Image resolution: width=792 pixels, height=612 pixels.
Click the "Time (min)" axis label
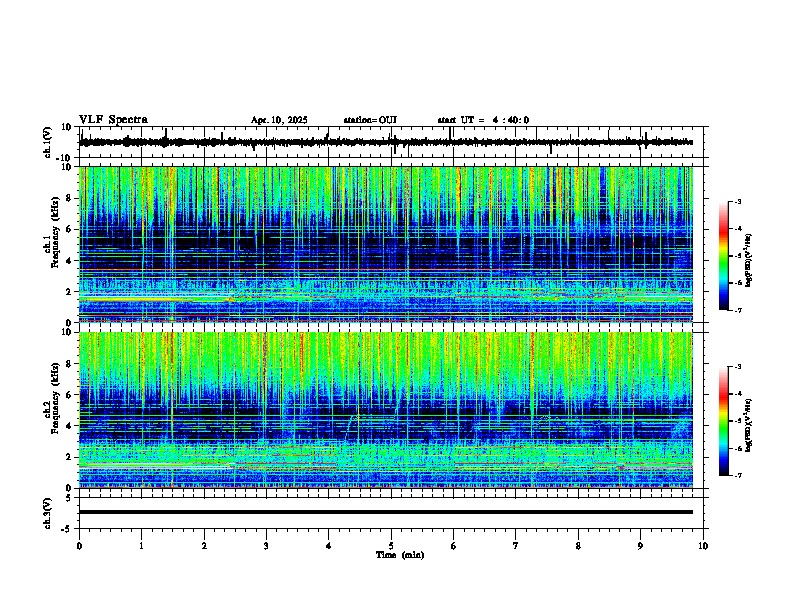tap(400, 555)
